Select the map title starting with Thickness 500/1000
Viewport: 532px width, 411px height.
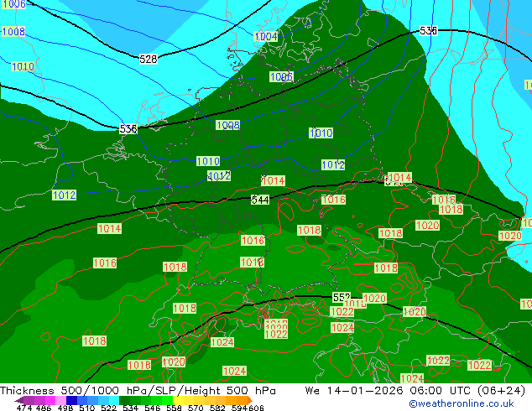pyautogui.click(x=138, y=391)
